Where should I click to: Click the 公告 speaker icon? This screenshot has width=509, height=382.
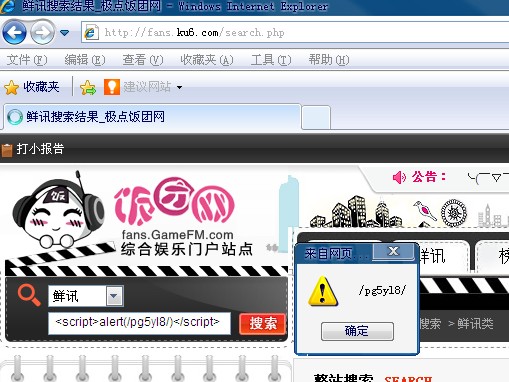[399, 177]
